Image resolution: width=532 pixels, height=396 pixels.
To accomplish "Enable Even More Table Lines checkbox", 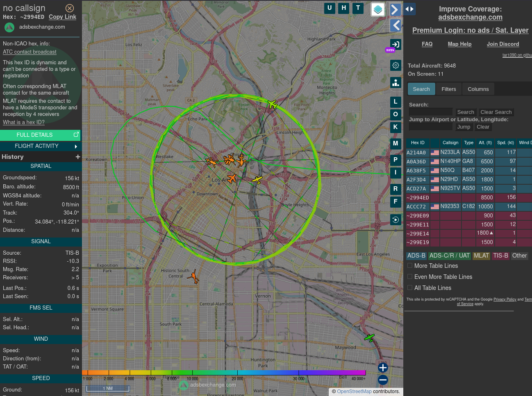I will 410,276.
